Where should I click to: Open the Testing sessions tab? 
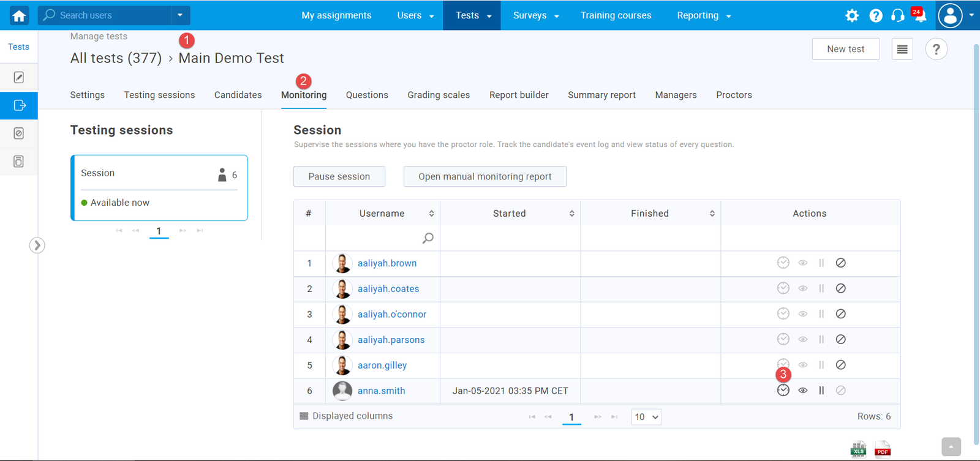coord(159,95)
